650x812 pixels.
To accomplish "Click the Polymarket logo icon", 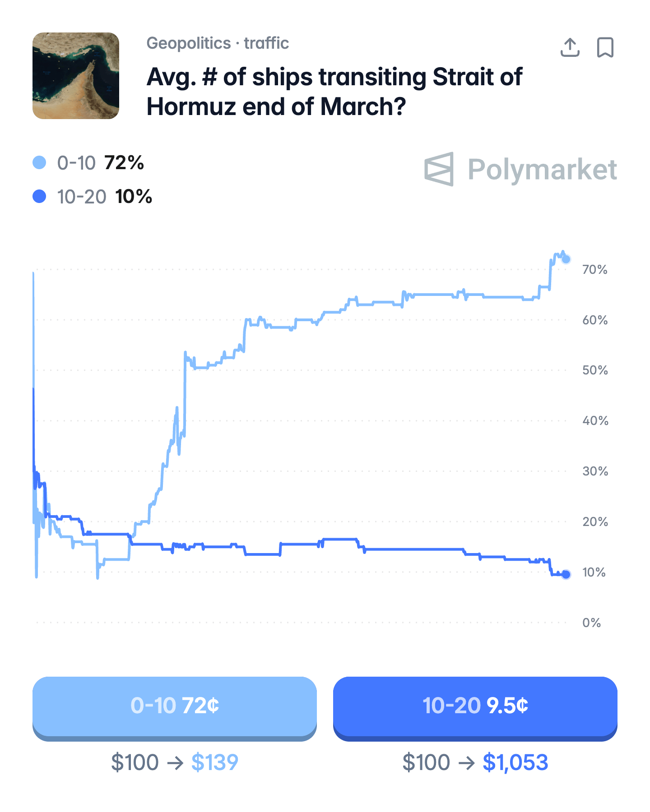I will tap(439, 169).
